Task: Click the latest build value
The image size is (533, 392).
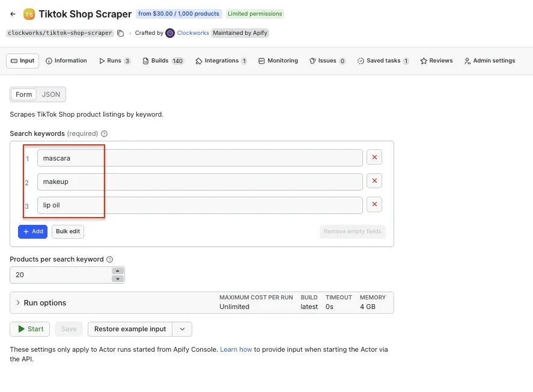Action: tap(309, 307)
